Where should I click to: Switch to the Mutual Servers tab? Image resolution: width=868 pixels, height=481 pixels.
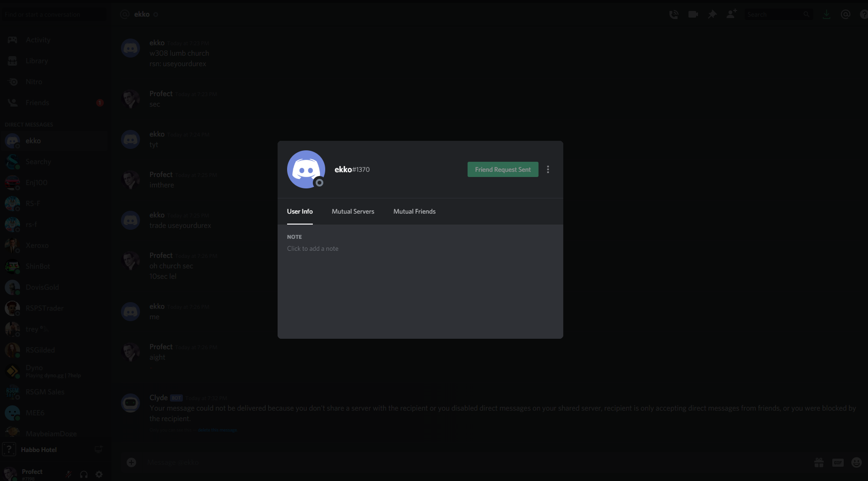click(353, 211)
